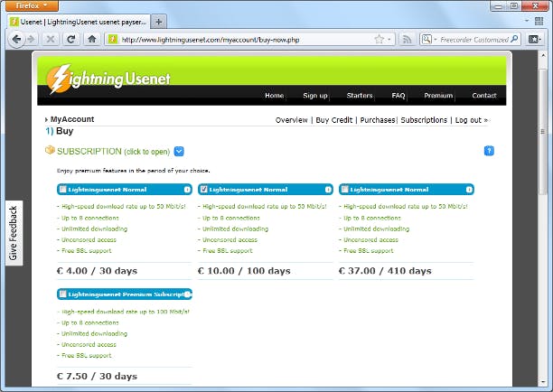Click 100 Mbit/s download rate text
This screenshot has height=392, width=553.
(x=126, y=312)
